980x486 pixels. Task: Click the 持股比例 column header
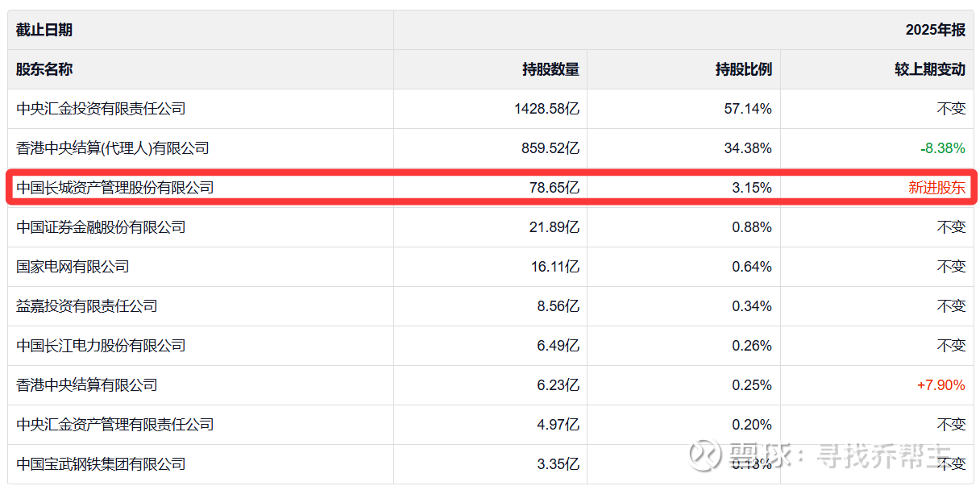[744, 69]
